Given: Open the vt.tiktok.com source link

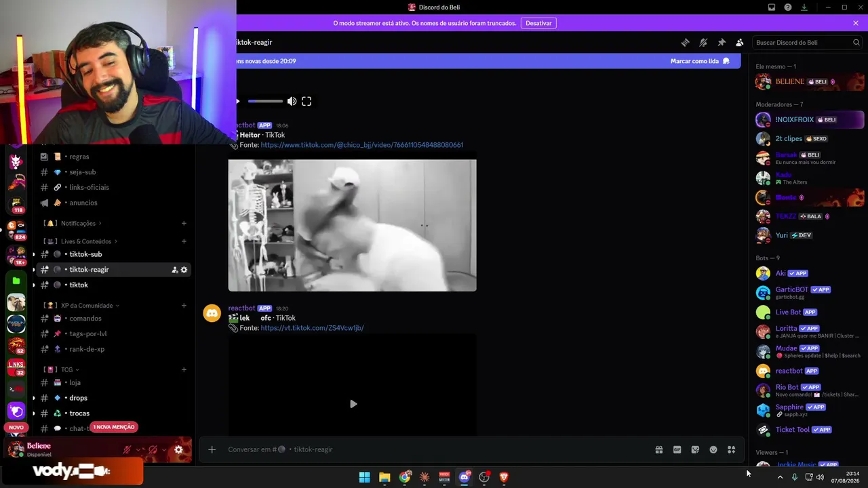Looking at the screenshot, I should (312, 328).
